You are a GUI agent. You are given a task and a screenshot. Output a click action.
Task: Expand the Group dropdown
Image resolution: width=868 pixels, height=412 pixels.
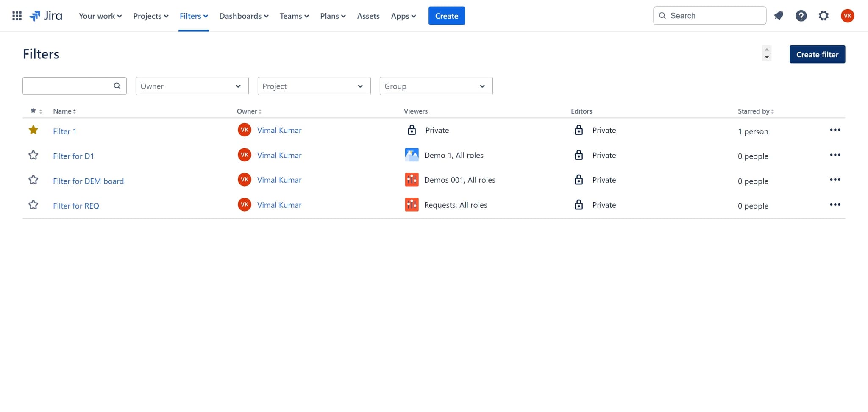(436, 86)
